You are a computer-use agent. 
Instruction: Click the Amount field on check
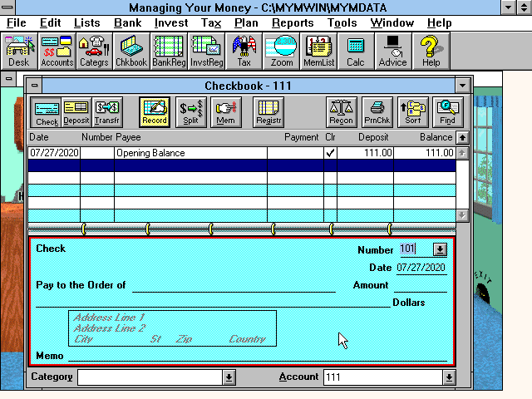(x=421, y=286)
